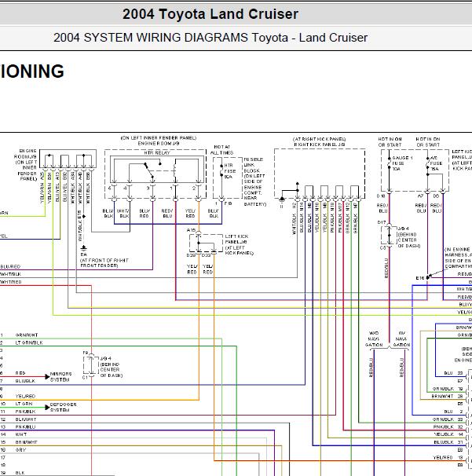
Task: Click 'PNK/BLK 32' pin label on right
Action: (x=448, y=427)
